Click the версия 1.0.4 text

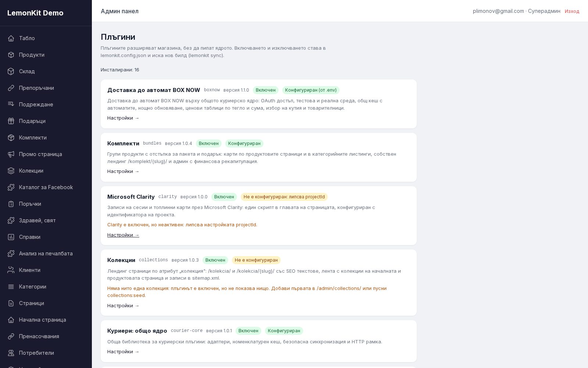click(179, 144)
